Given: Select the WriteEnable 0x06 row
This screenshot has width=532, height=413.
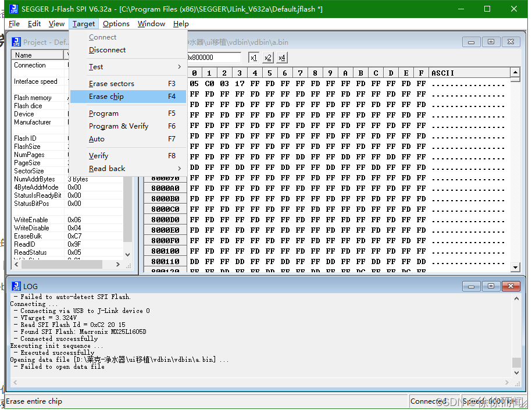Looking at the screenshot, I should coord(68,220).
